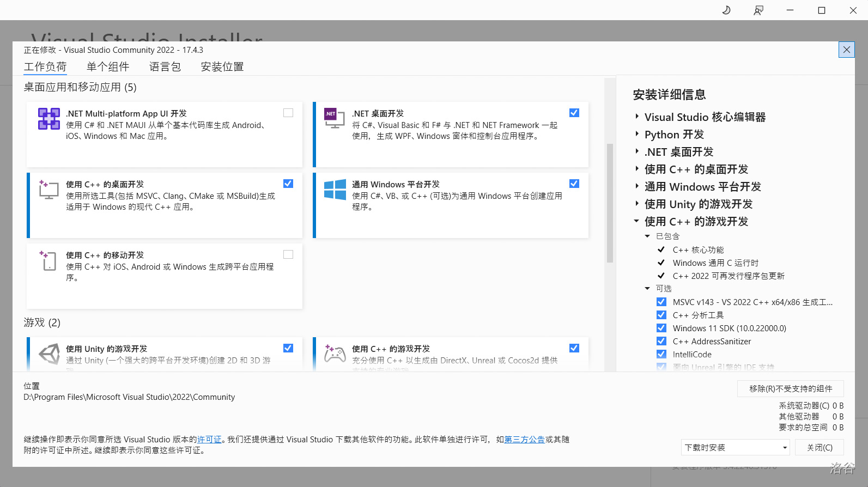Viewport: 868px width, 487px height.
Task: Expand .NET 桌面开发 details node
Action: pyautogui.click(x=636, y=151)
